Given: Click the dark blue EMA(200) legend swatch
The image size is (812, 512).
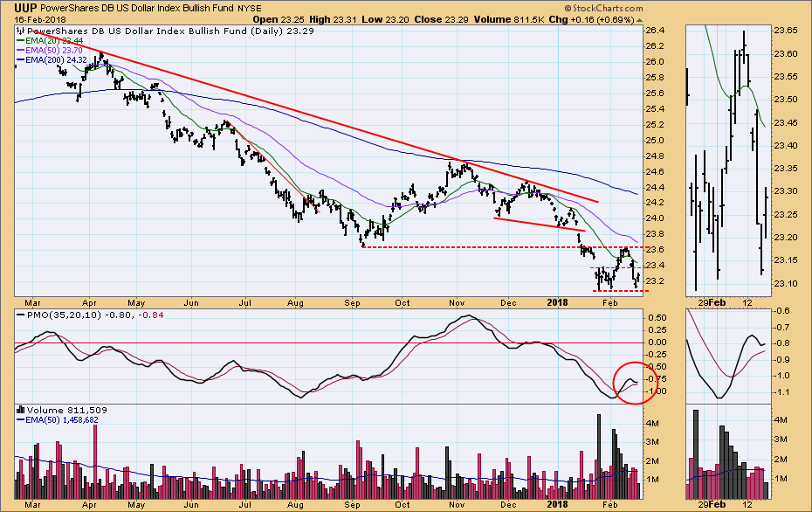Looking at the screenshot, I should point(21,60).
